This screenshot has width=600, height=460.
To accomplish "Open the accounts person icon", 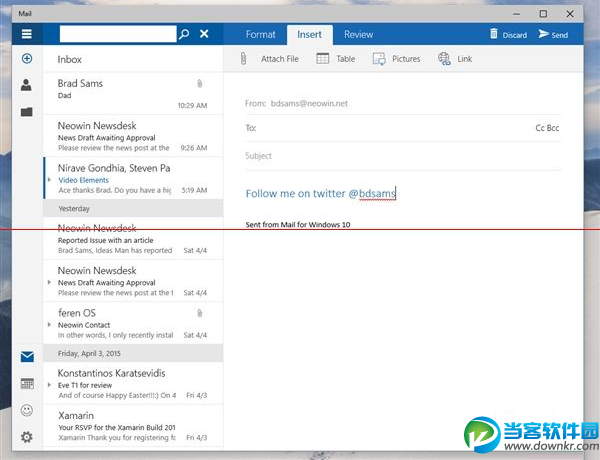I will tap(26, 86).
